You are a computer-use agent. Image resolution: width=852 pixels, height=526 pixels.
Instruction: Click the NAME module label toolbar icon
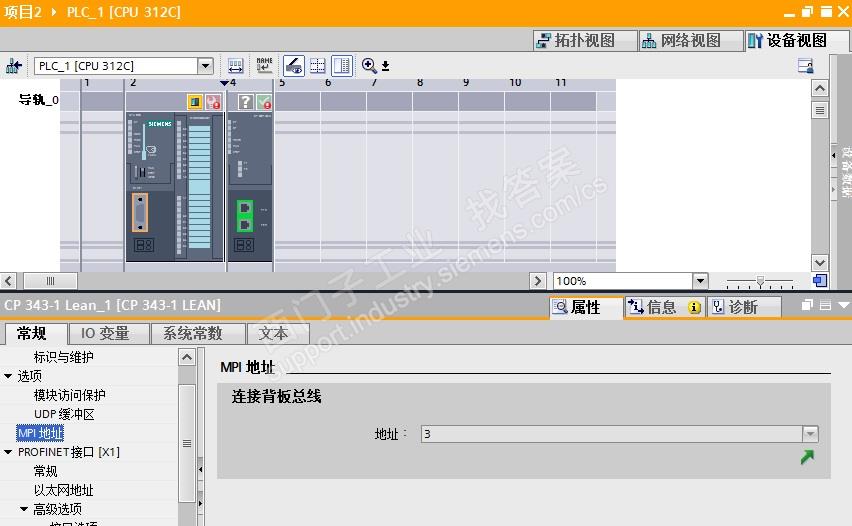pos(264,66)
